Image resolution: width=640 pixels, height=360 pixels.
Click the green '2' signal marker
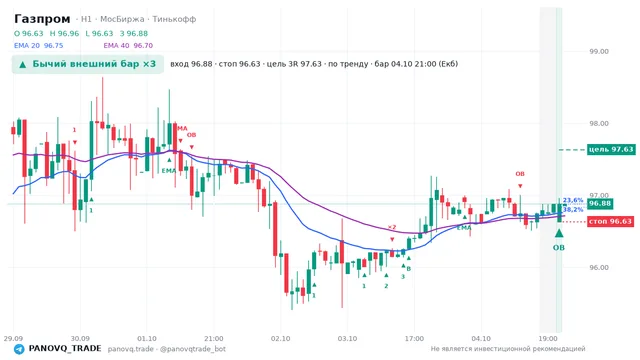coord(386,286)
